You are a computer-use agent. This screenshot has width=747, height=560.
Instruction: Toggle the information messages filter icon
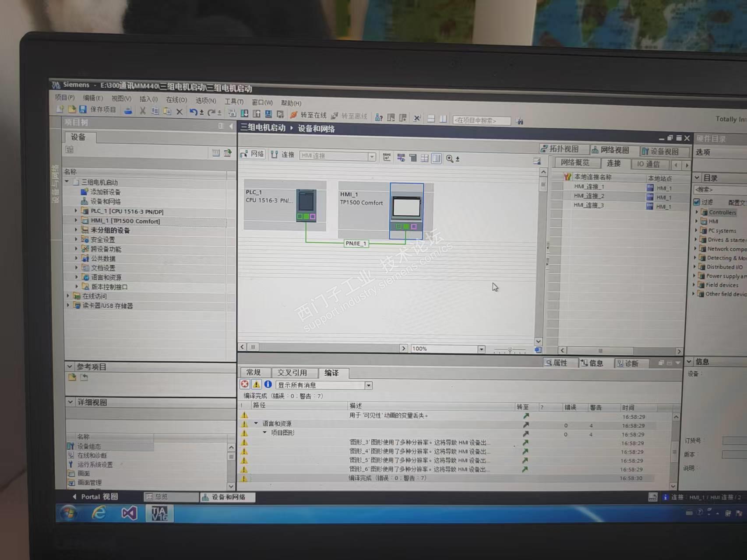268,384
